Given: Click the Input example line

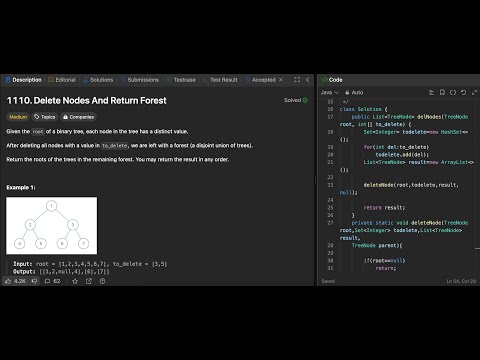Looking at the screenshot, I should pyautogui.click(x=90, y=264).
